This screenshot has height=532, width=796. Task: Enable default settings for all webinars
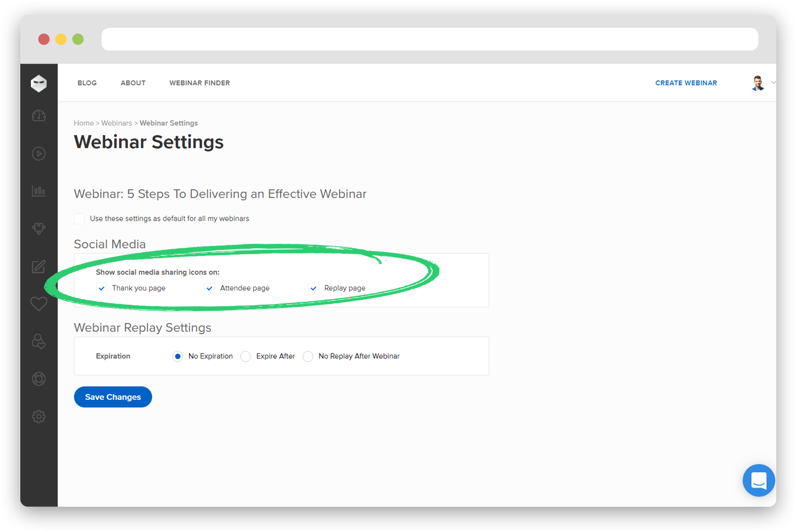point(79,218)
